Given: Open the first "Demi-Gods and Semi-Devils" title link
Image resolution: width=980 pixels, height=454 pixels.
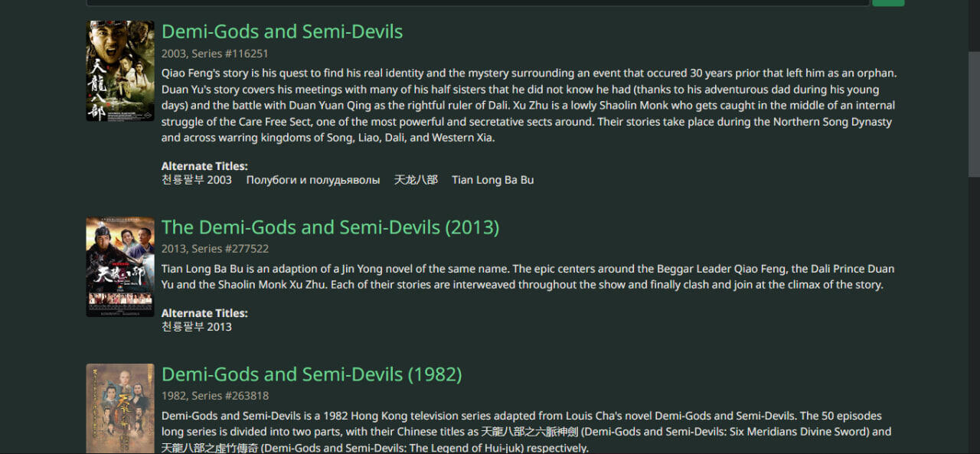Looking at the screenshot, I should pos(282,31).
